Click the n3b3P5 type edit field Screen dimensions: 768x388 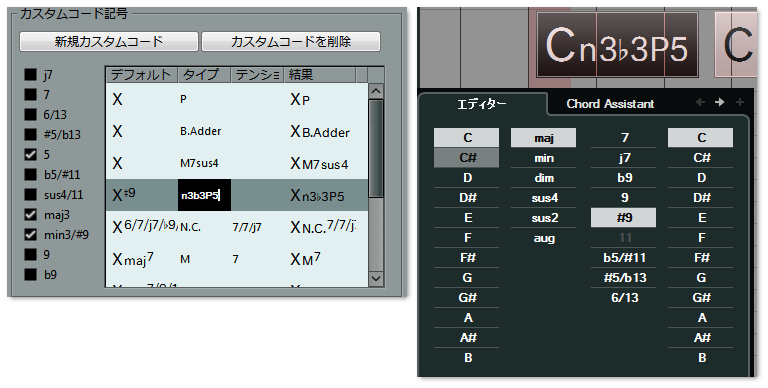[x=204, y=195]
